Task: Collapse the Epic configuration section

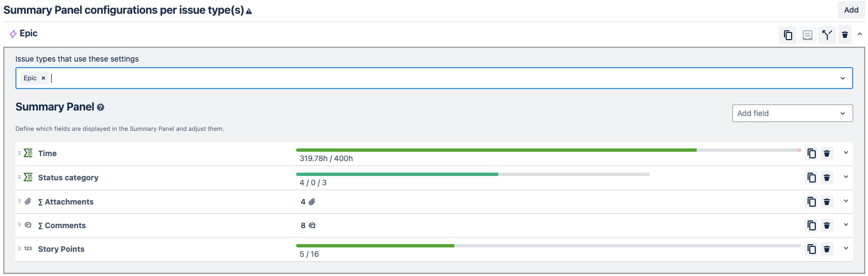Action: coord(860,34)
